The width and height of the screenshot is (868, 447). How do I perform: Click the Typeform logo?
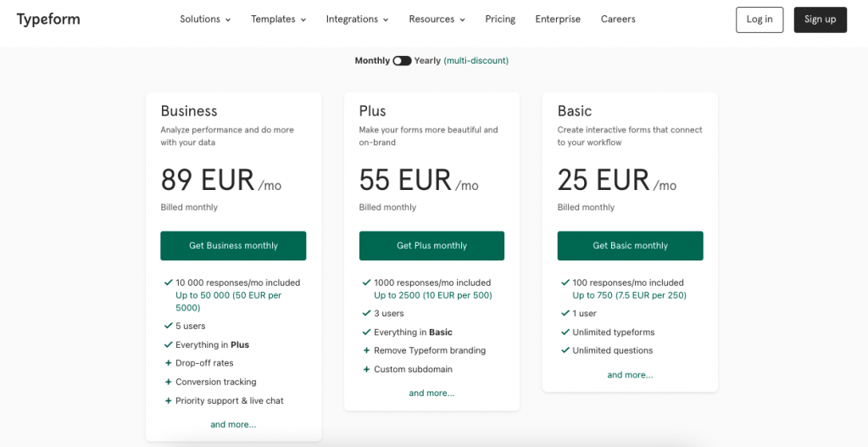48,20
